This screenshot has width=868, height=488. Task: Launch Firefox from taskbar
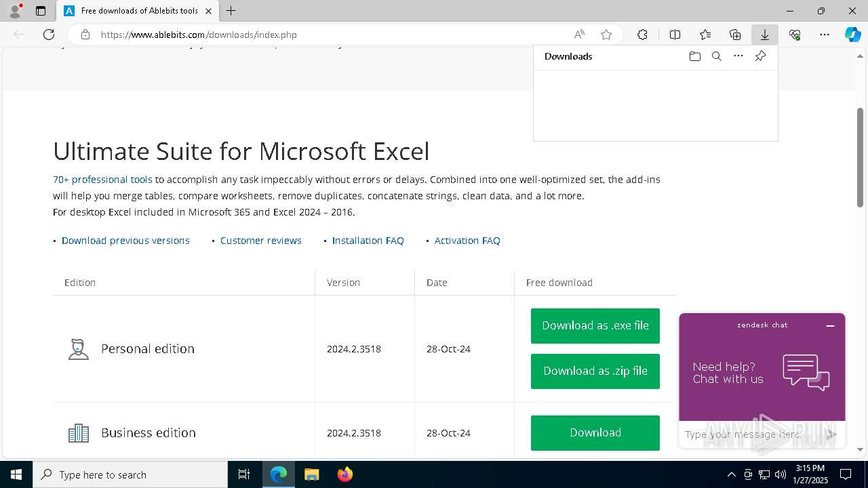345,474
